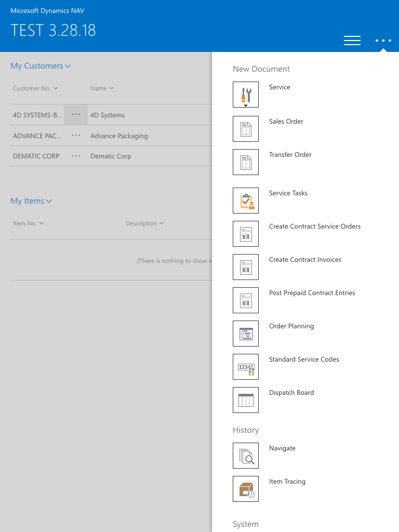This screenshot has width=399, height=532.
Task: Open the hamburger navigation menu
Action: pos(352,41)
